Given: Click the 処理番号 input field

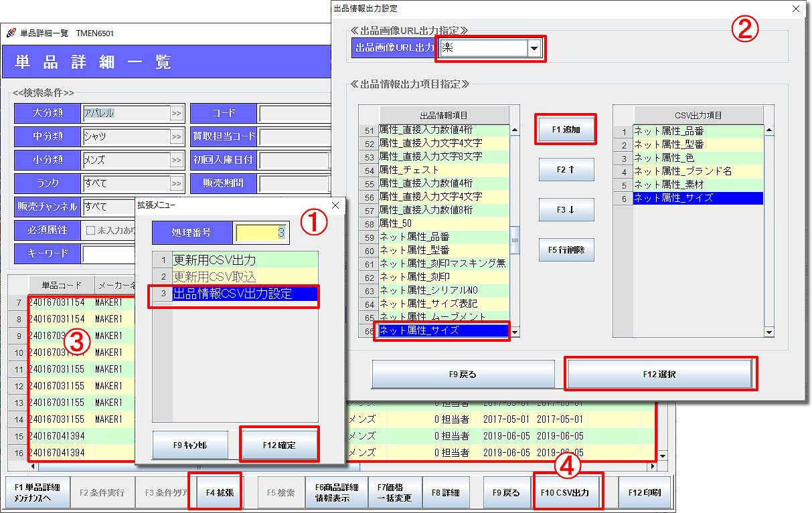Looking at the screenshot, I should point(260,233).
